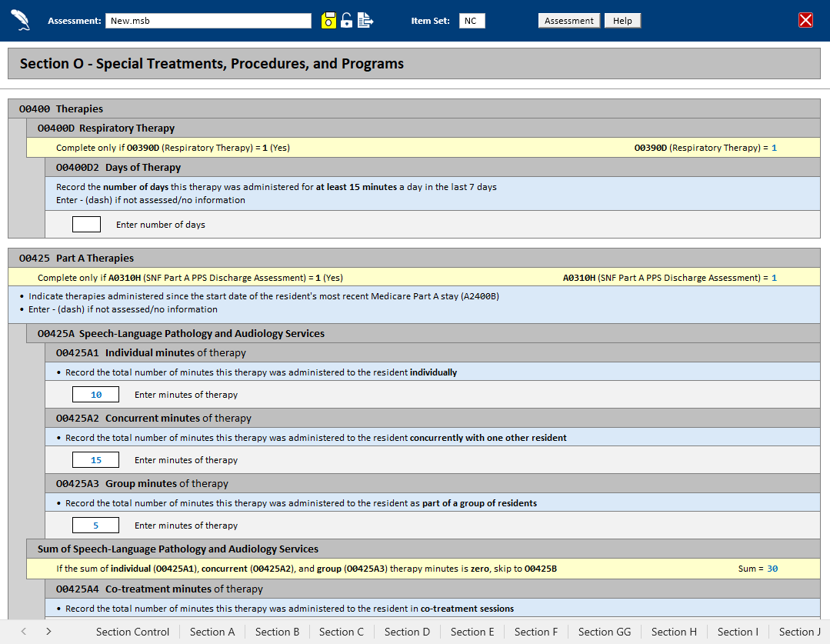The height and width of the screenshot is (644, 830).
Task: Switch to the Section B tab
Action: 278,632
